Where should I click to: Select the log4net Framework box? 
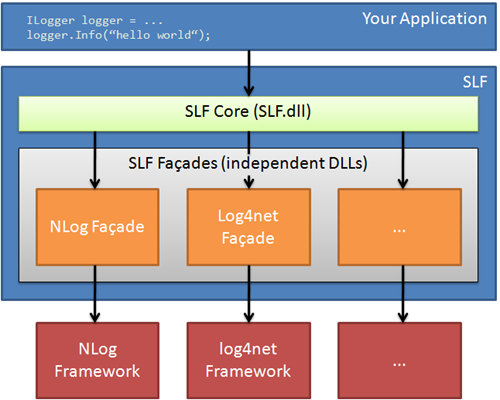pos(249,360)
